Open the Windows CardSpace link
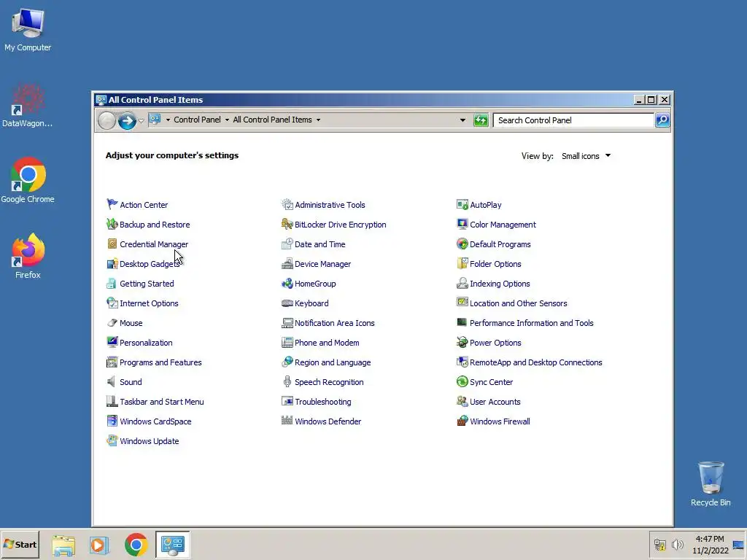The width and height of the screenshot is (747, 560). (155, 421)
